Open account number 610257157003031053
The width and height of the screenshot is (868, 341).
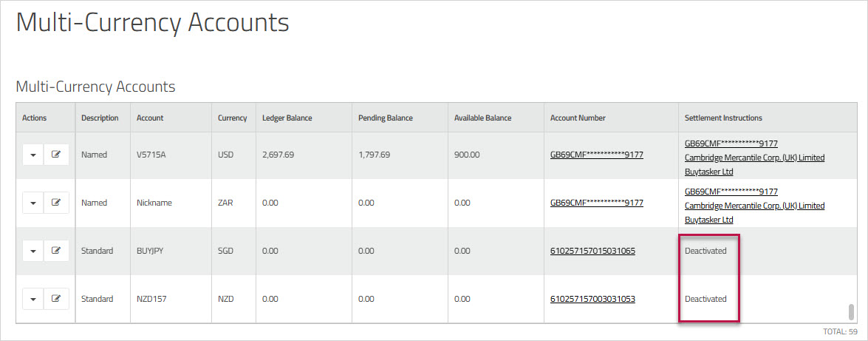(x=592, y=299)
